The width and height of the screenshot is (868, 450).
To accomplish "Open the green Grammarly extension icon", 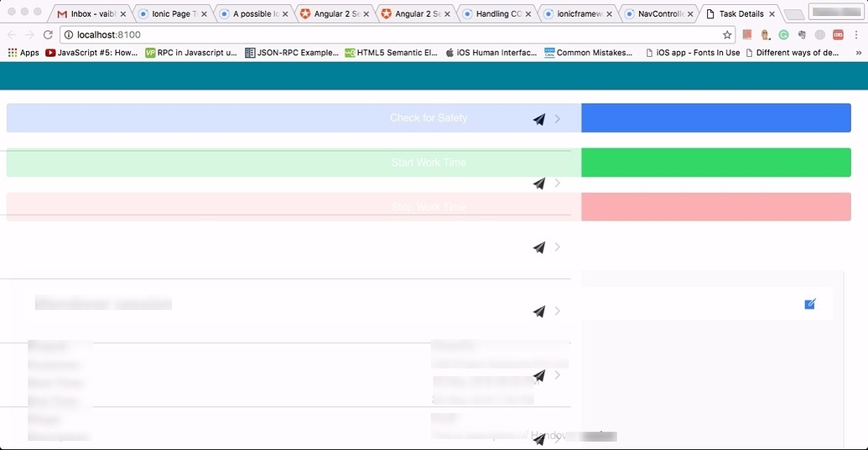I will (x=783, y=35).
